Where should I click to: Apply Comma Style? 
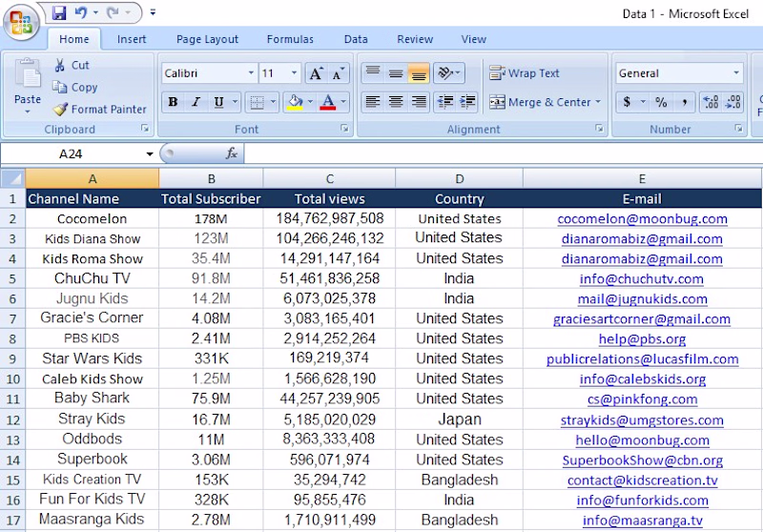[x=684, y=102]
